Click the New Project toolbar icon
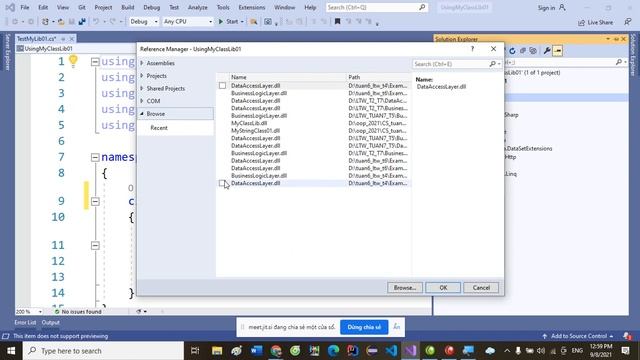This screenshot has width=640, height=360. 45,22
